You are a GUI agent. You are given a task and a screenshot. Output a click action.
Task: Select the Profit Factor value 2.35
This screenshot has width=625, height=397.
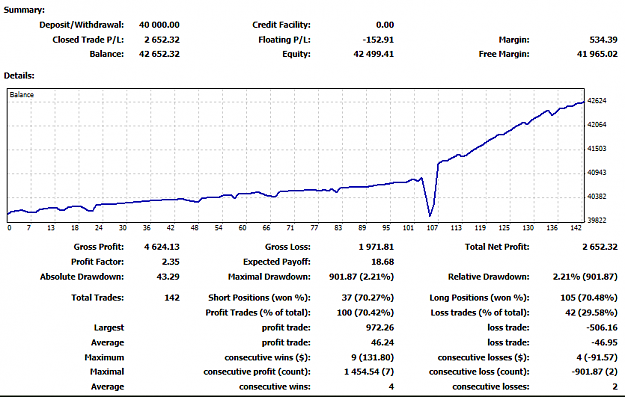pyautogui.click(x=171, y=262)
